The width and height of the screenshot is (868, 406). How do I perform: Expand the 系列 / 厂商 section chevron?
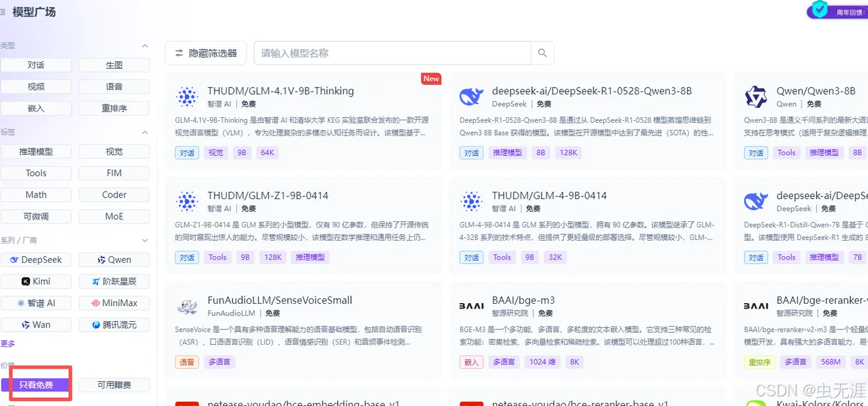(145, 241)
